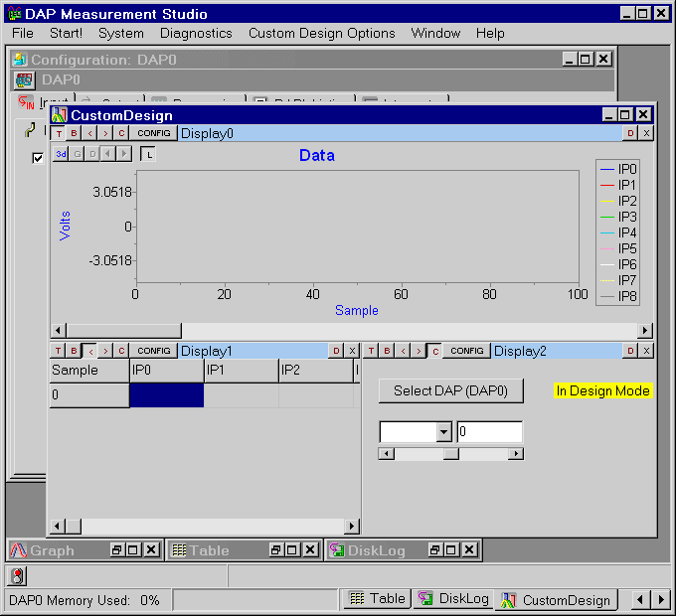Image resolution: width=676 pixels, height=616 pixels.
Task: Click the B button in Display1 toolbar
Action: click(x=74, y=351)
